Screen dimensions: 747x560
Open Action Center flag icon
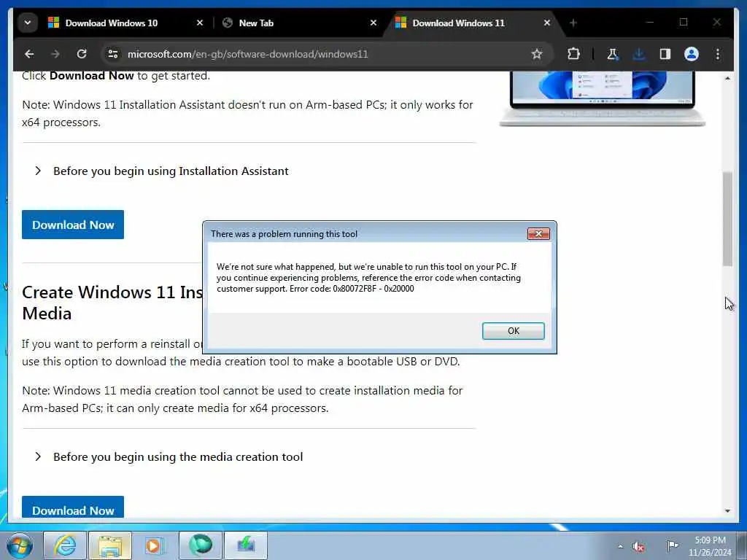tap(673, 545)
